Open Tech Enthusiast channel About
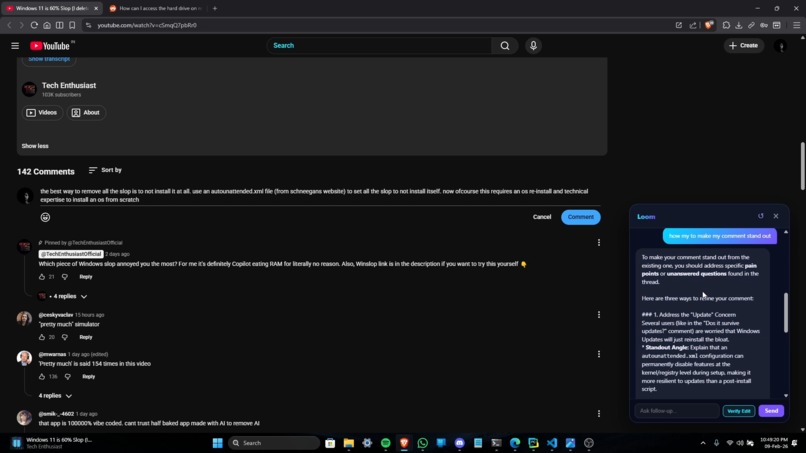 tap(86, 113)
